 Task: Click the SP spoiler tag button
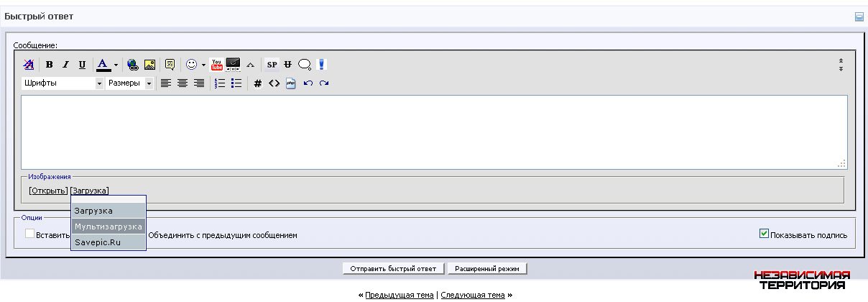click(x=272, y=65)
